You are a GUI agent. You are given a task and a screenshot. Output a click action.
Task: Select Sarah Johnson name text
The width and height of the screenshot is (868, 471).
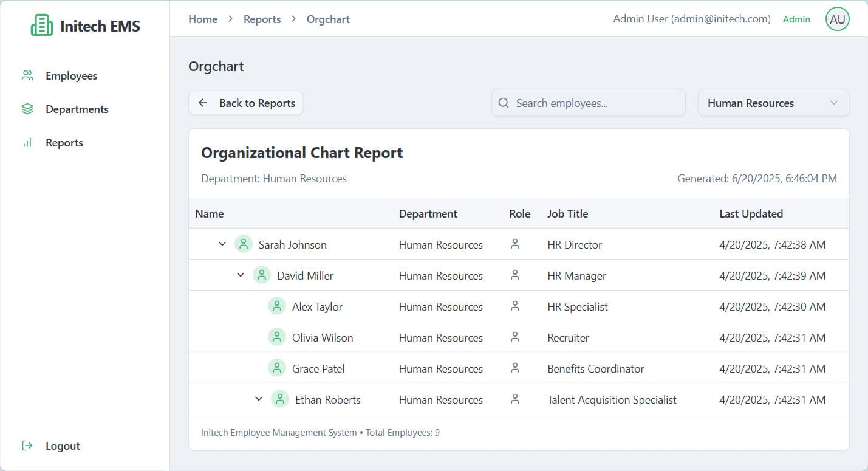[x=292, y=245]
